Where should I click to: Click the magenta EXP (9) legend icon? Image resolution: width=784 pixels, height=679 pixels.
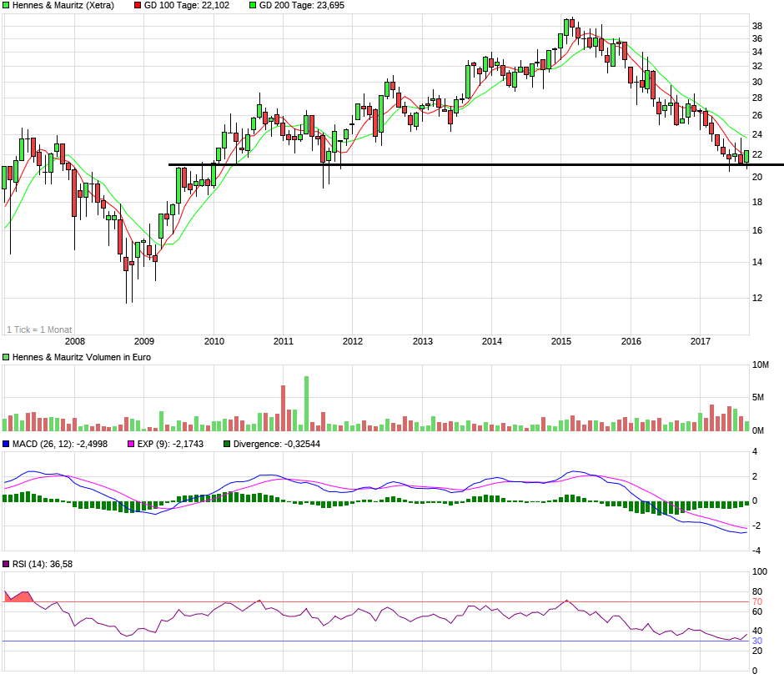tap(131, 445)
